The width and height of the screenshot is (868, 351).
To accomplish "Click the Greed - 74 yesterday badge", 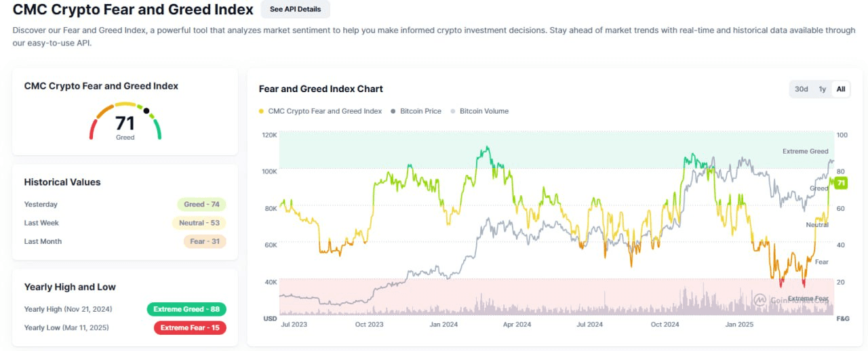I will point(201,204).
